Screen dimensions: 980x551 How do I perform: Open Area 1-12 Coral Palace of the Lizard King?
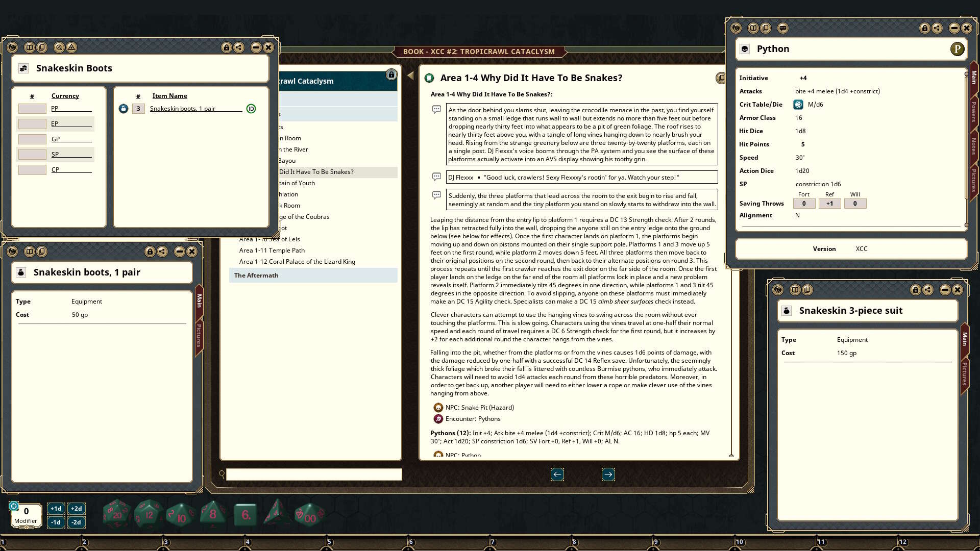[297, 261]
